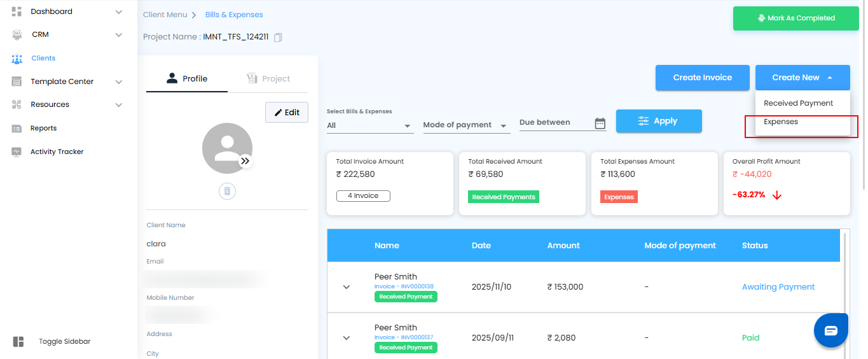Expand the Dashboard sidebar menu
868x359 pixels.
click(118, 11)
